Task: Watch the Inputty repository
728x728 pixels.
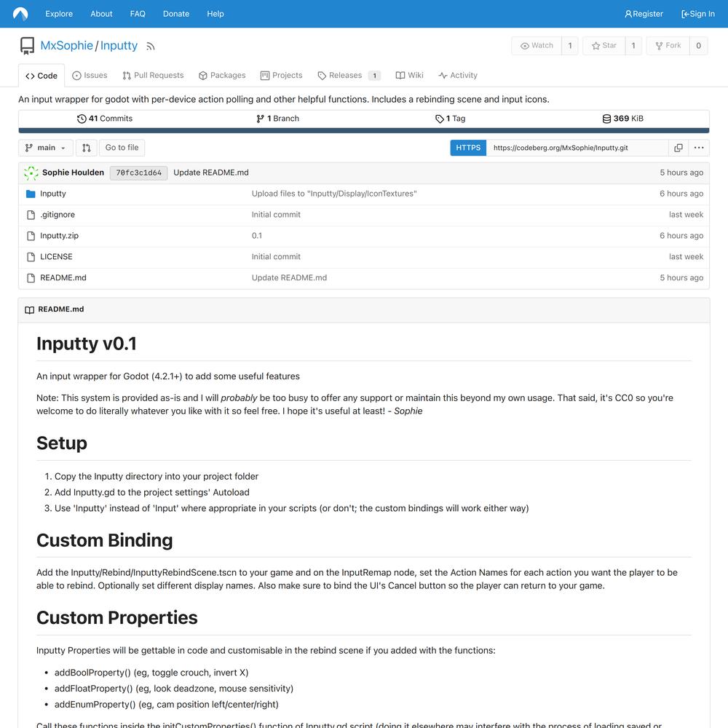Action: point(537,45)
